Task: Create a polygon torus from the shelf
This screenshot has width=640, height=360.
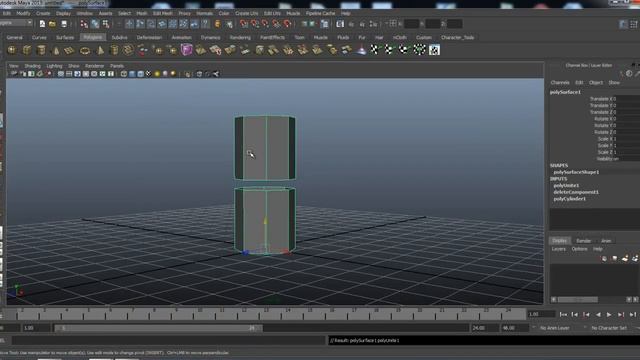Action: click(85, 50)
